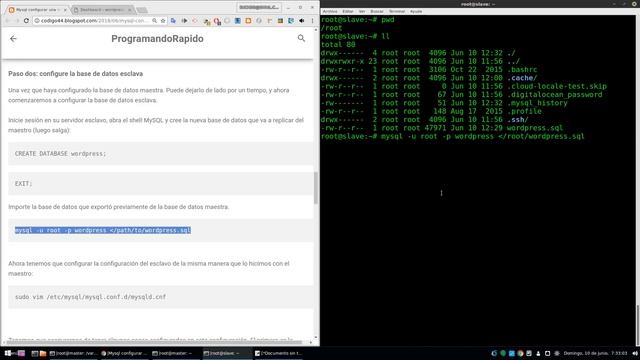Click the .ssh/ directory entry in terminal

coord(518,120)
